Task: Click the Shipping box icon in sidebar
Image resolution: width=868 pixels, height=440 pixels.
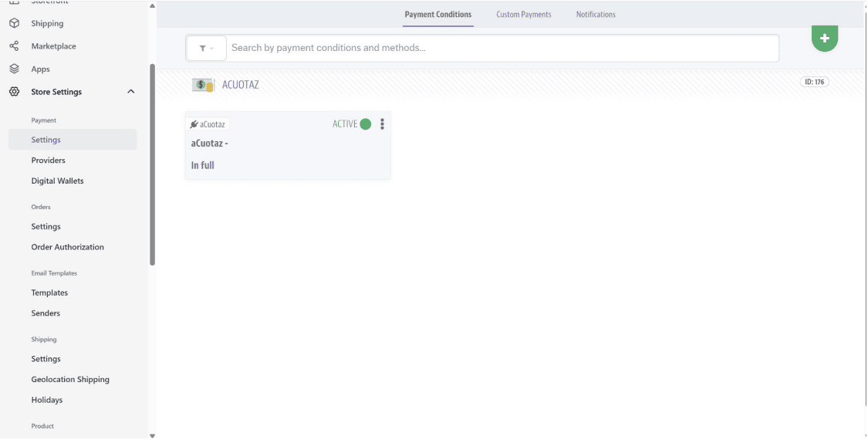Action: coord(15,23)
